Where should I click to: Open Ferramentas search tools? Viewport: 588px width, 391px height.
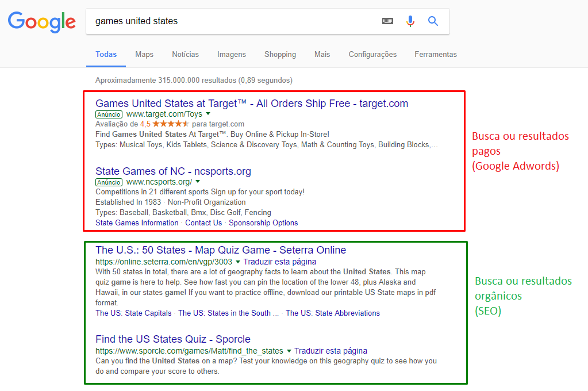tap(436, 54)
